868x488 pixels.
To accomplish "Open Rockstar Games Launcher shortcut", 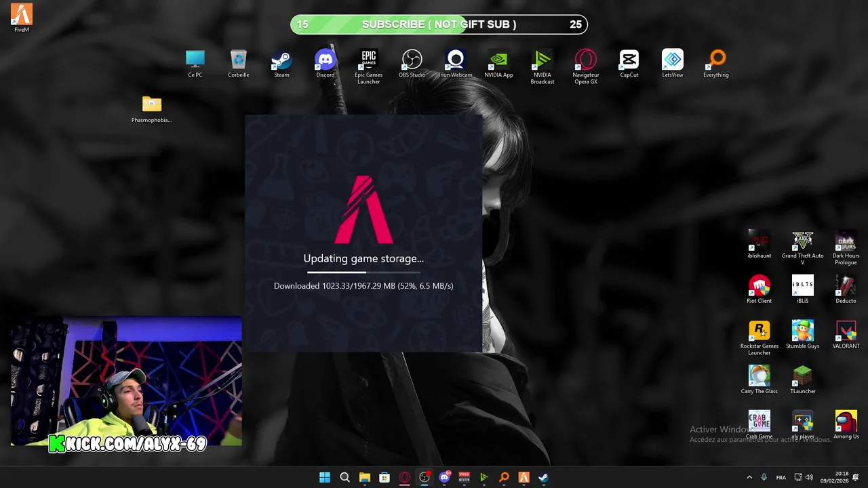I will click(759, 338).
